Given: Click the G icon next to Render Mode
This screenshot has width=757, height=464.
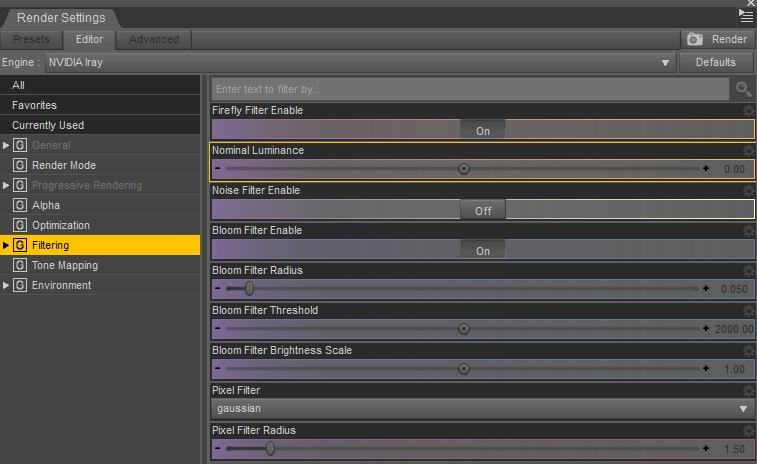Looking at the screenshot, I should point(20,165).
